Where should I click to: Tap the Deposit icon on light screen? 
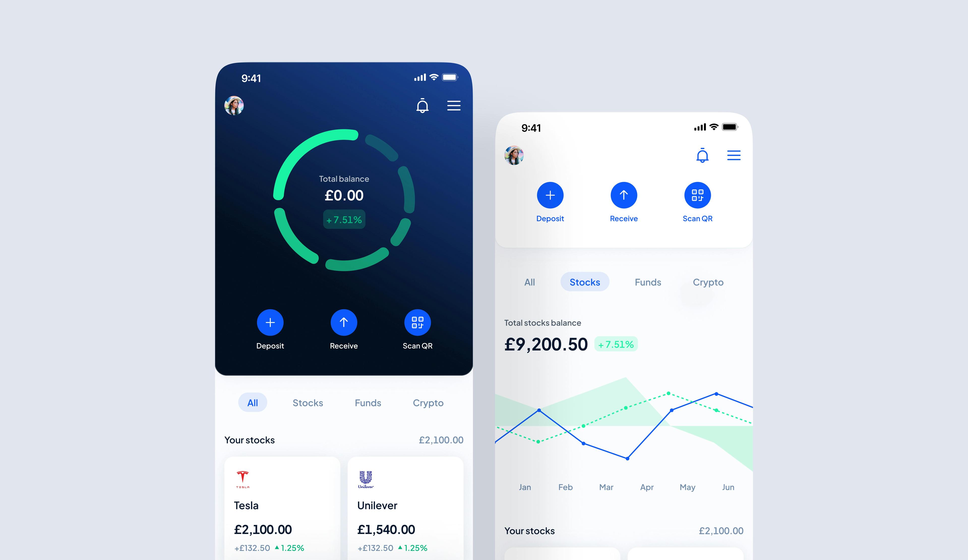coord(550,195)
